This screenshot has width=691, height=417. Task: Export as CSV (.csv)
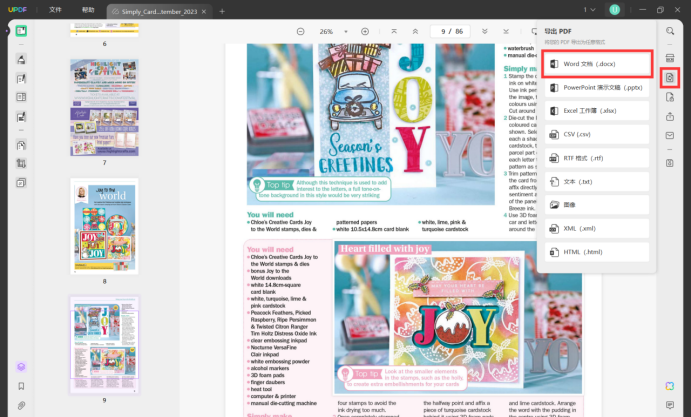coord(597,134)
